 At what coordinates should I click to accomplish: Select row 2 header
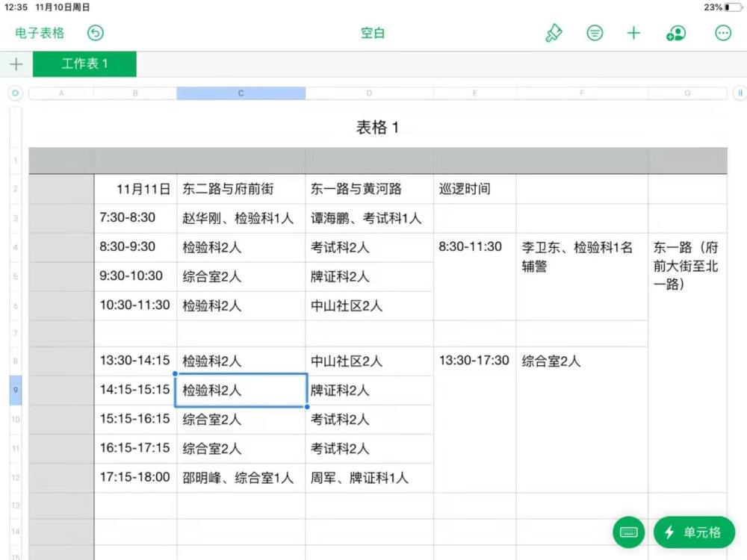point(16,189)
